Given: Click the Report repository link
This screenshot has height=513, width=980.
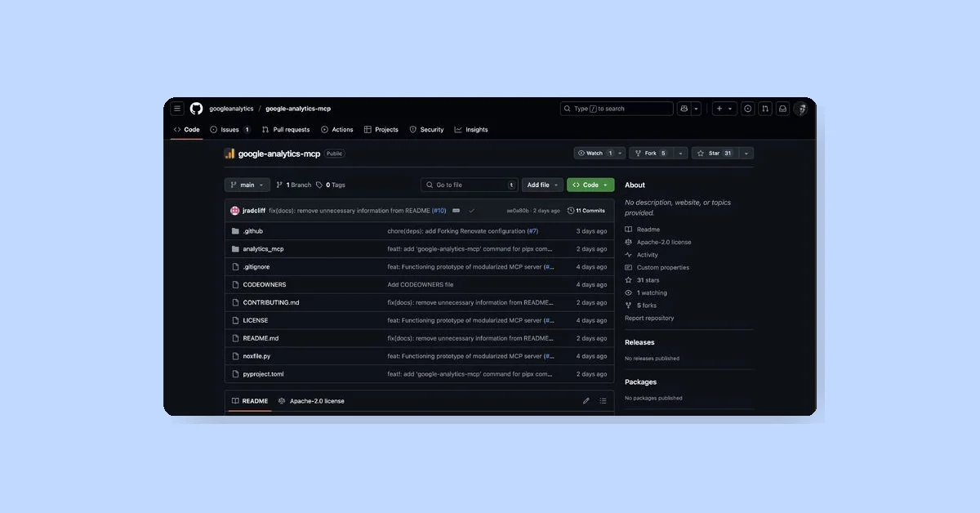Looking at the screenshot, I should (649, 319).
